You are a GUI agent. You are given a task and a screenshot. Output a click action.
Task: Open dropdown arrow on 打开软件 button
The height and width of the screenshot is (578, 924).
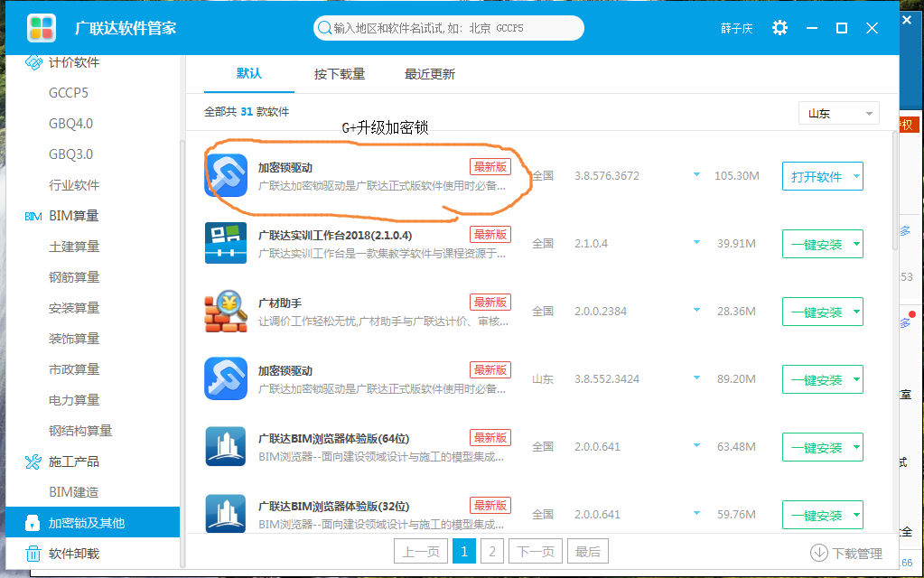point(857,176)
